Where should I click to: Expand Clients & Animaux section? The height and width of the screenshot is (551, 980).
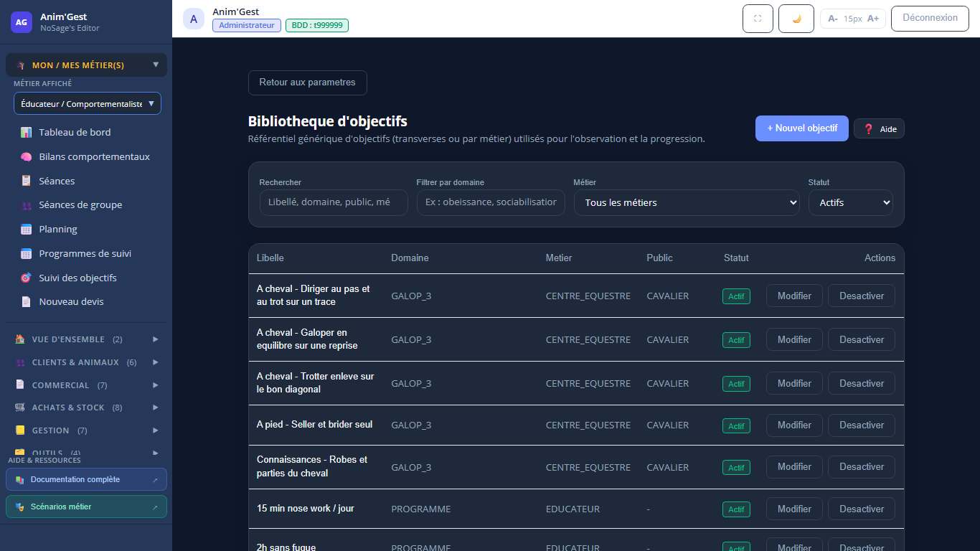(86, 362)
